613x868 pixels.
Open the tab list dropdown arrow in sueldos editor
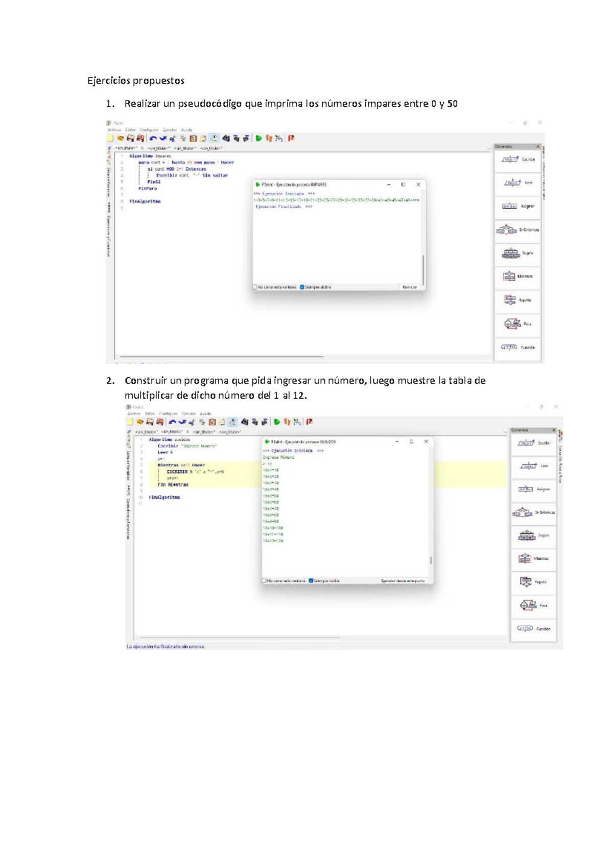coord(506,432)
